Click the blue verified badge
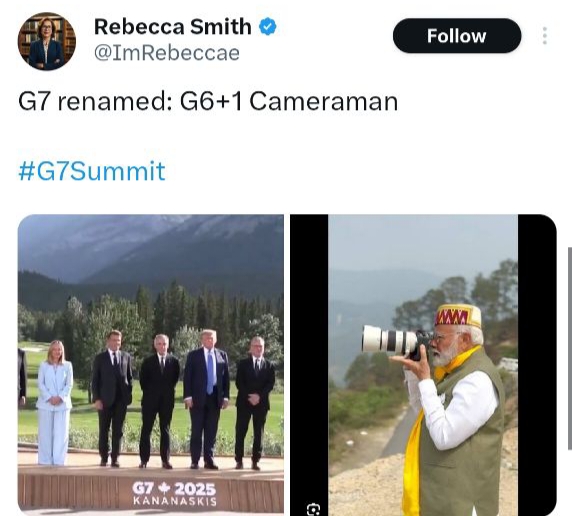Image resolution: width=572 pixels, height=516 pixels. pos(268,27)
